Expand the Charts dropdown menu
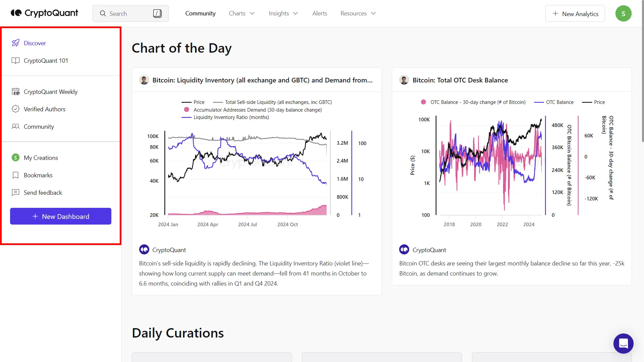Screen dimensions: 644x362 [x=241, y=13]
